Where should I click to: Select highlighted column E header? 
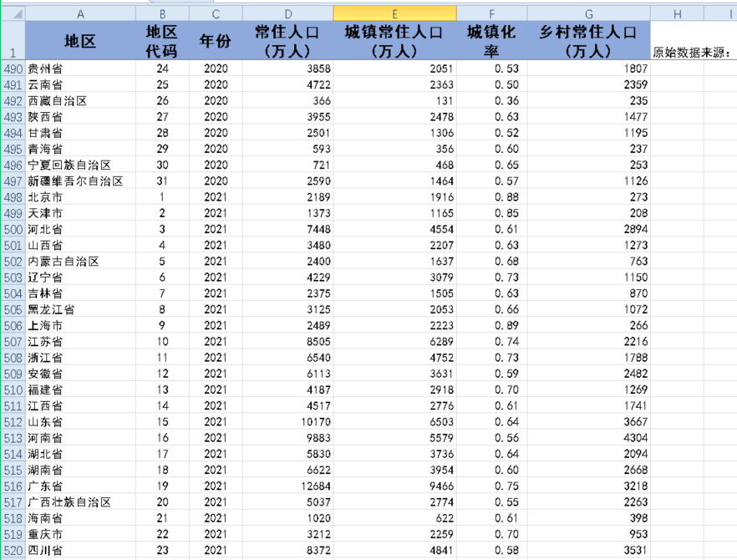(x=394, y=14)
